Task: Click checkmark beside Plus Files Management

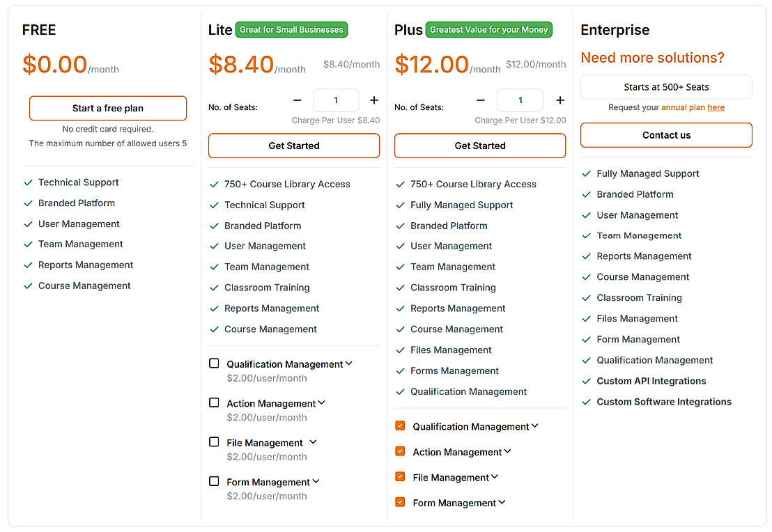Action: [x=400, y=350]
